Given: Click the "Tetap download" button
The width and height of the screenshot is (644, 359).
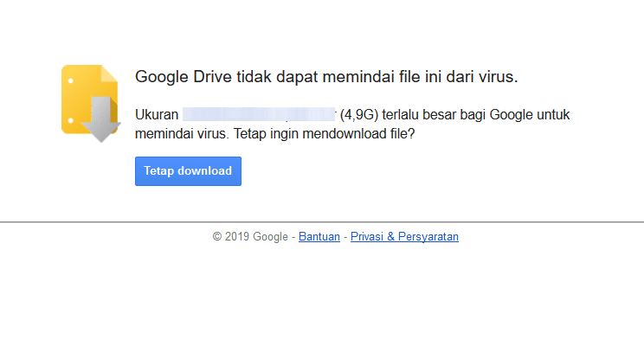Looking at the screenshot, I should (188, 171).
